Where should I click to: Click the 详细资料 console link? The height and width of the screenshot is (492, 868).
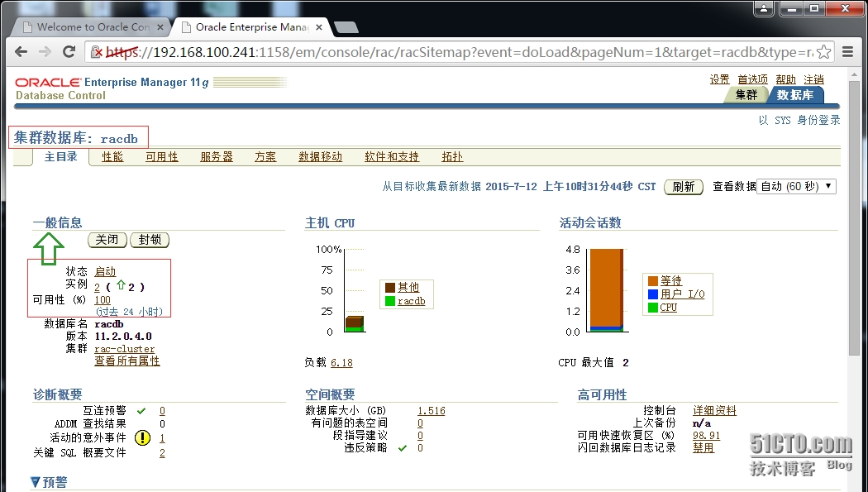pyautogui.click(x=714, y=411)
